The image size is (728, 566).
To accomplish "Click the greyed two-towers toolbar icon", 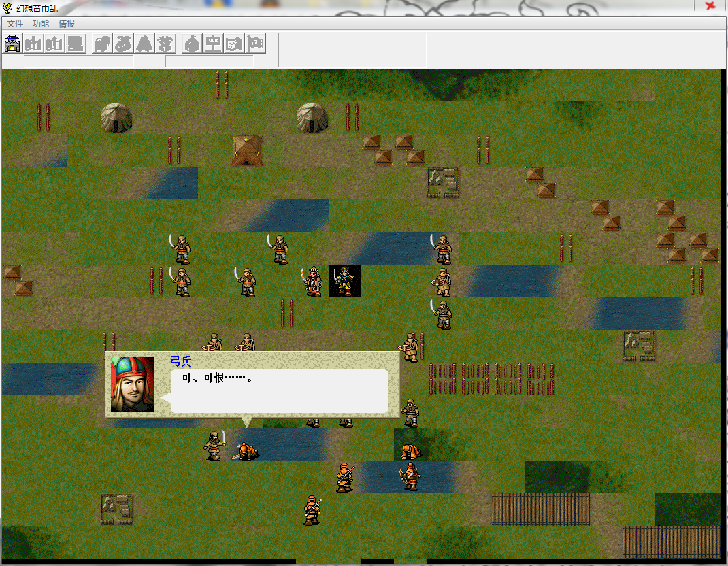I will [x=33, y=44].
